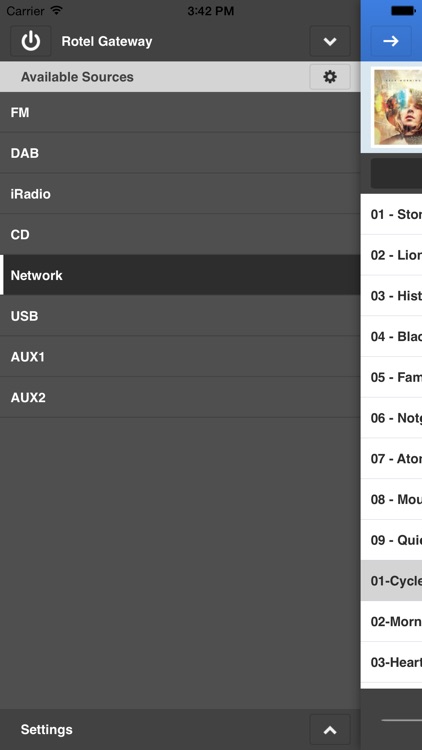Expand the Rotel Gateway device dropdown
Screen dimensions: 422x750
[330, 41]
